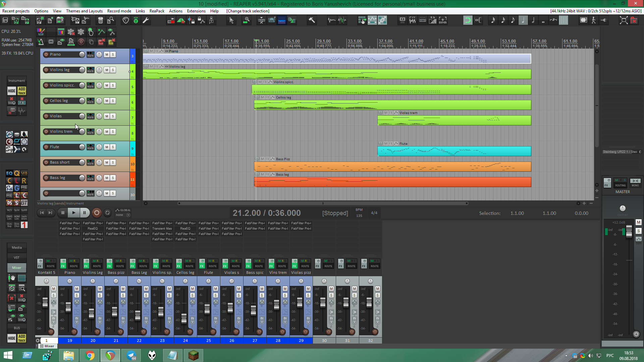644x362 pixels.
Task: Click the save project icon
Action: 5,20
